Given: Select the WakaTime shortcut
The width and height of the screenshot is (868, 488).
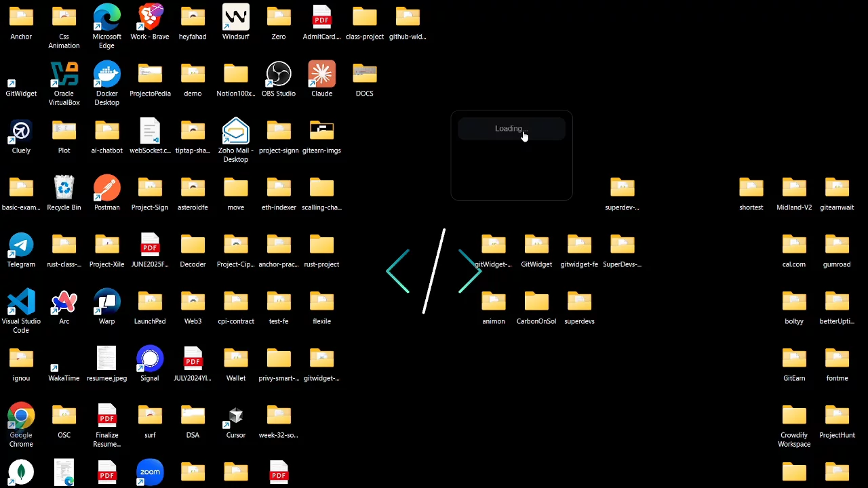Looking at the screenshot, I should pyautogui.click(x=64, y=369).
